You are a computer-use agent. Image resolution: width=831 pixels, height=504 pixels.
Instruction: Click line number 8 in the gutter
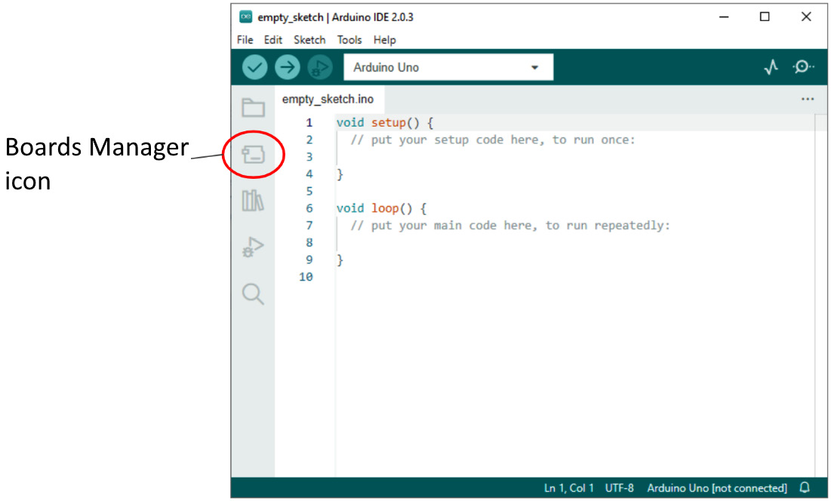(309, 242)
